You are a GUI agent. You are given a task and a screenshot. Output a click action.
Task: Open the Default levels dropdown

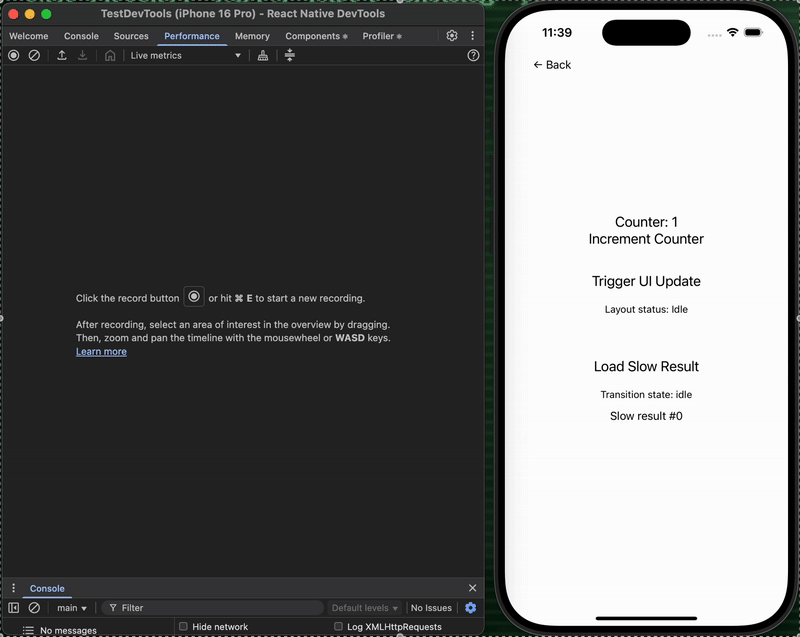(x=365, y=608)
